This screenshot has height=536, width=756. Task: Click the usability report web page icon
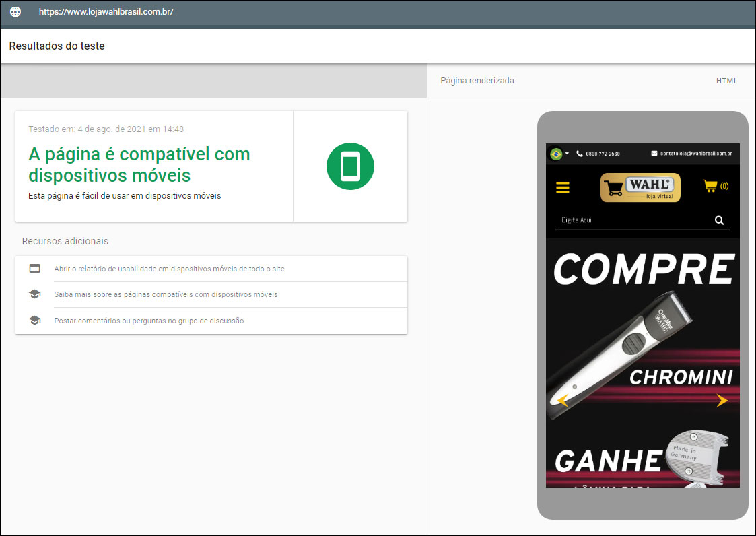pos(35,269)
